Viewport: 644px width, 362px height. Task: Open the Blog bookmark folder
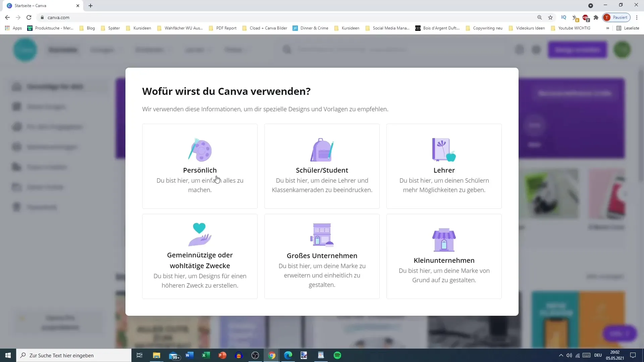click(x=87, y=28)
